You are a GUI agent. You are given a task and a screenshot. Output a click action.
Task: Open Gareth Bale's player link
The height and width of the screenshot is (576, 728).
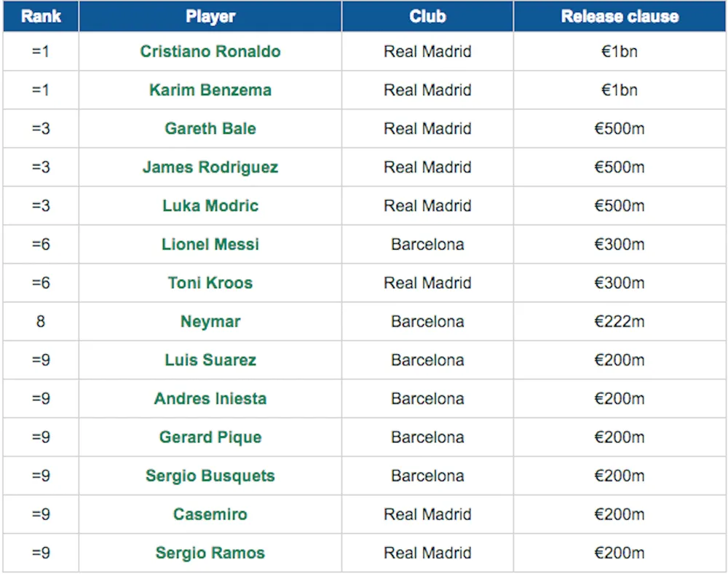[210, 128]
